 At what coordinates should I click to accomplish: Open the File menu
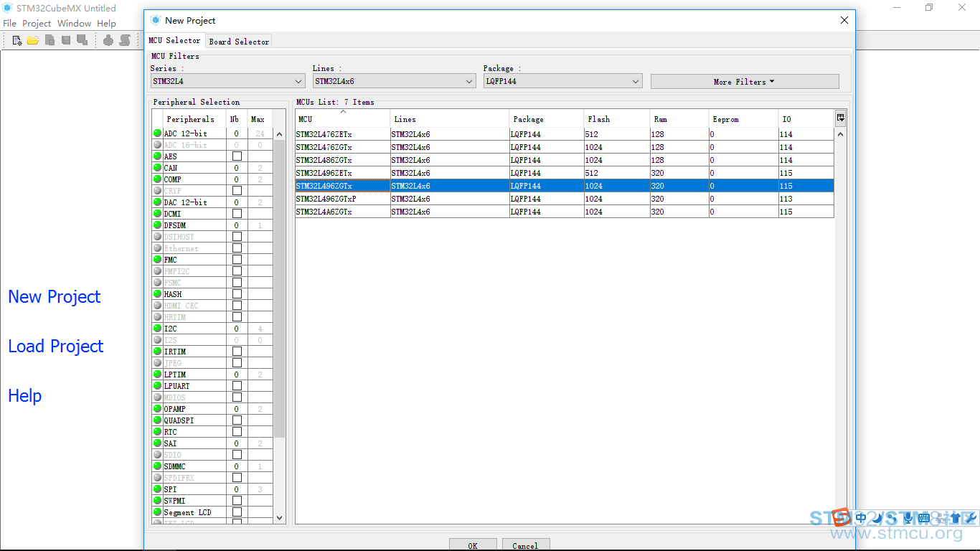(9, 24)
